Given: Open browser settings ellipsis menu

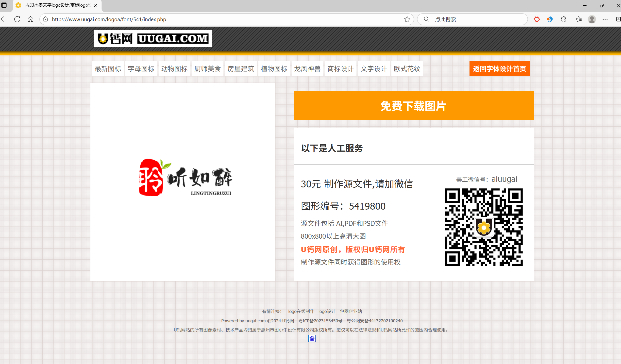Looking at the screenshot, I should point(605,19).
